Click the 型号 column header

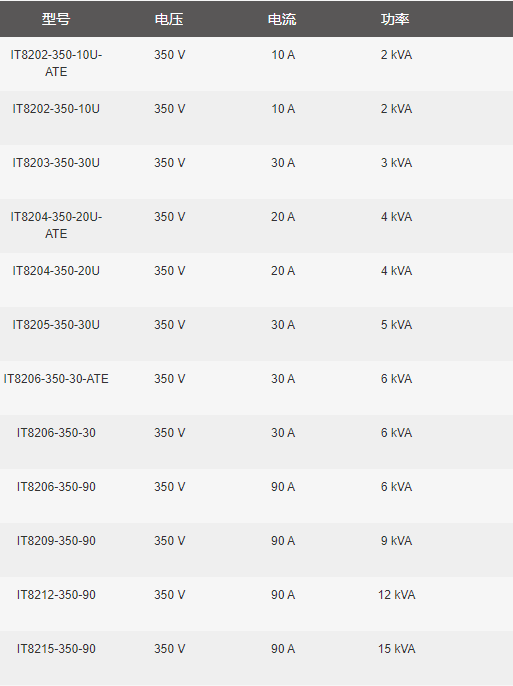pos(56,19)
